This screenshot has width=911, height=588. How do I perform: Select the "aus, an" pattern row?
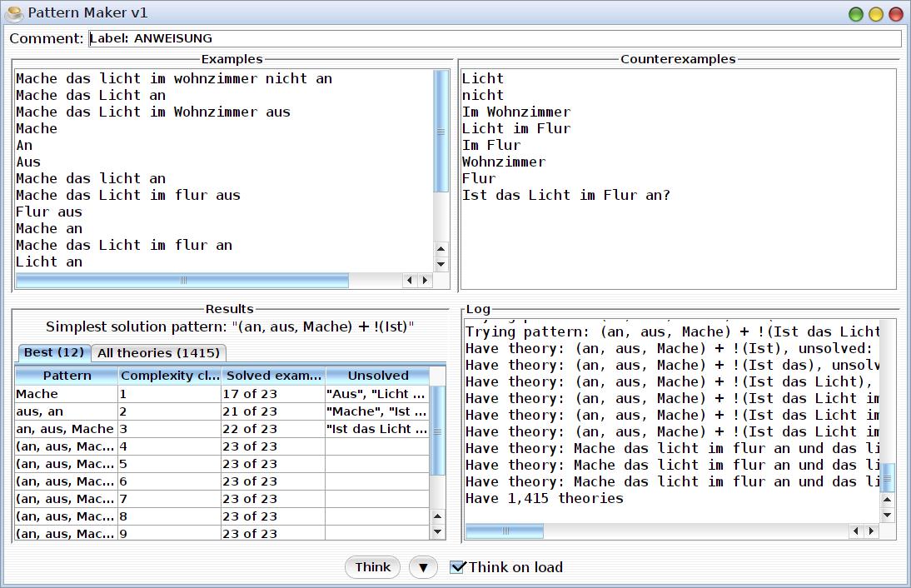[66, 411]
